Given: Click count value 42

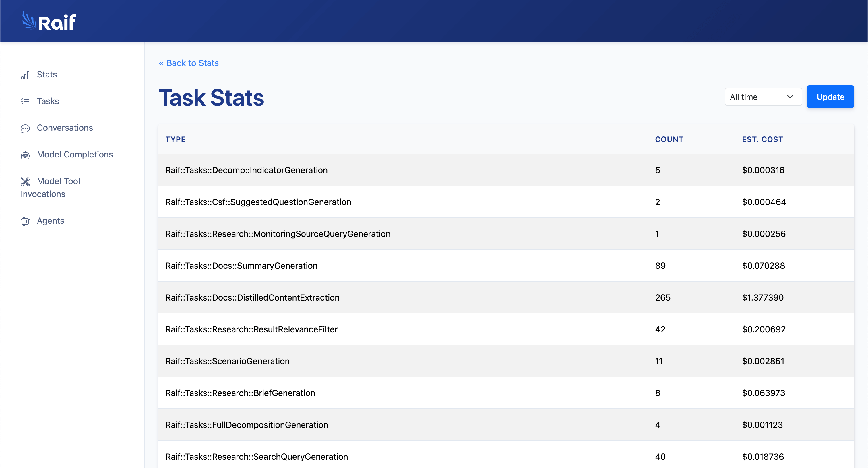Looking at the screenshot, I should pos(660,329).
